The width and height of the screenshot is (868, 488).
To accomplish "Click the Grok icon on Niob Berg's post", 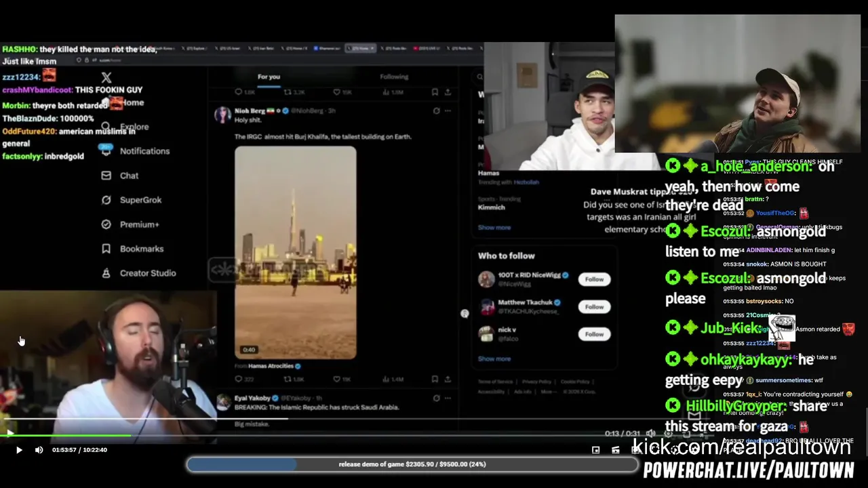I will pyautogui.click(x=436, y=110).
